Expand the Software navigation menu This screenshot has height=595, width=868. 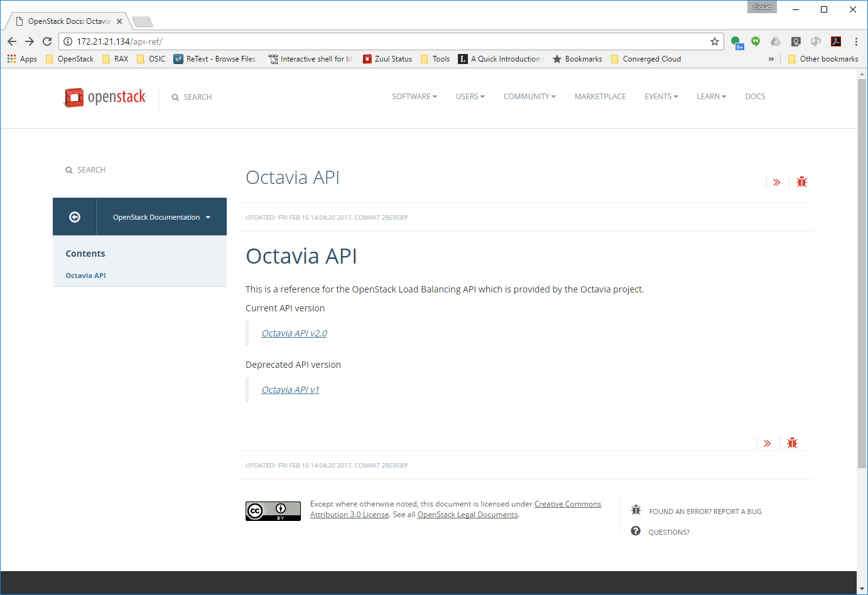(x=414, y=97)
